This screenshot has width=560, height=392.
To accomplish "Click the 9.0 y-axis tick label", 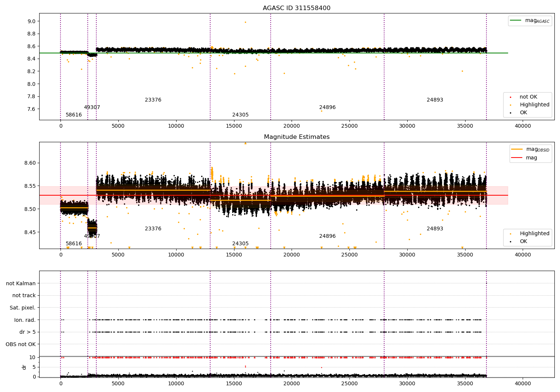I will coord(32,21).
